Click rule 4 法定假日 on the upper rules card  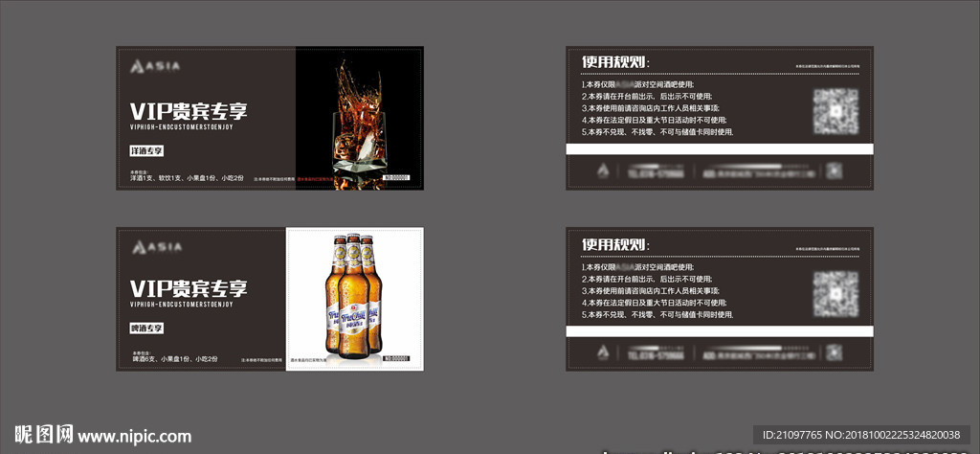655,120
